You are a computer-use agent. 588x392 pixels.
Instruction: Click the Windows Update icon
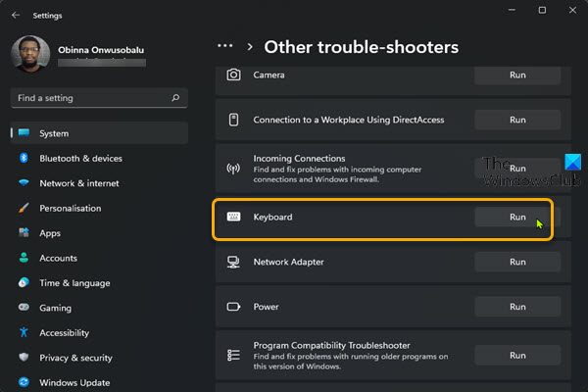coord(22,382)
